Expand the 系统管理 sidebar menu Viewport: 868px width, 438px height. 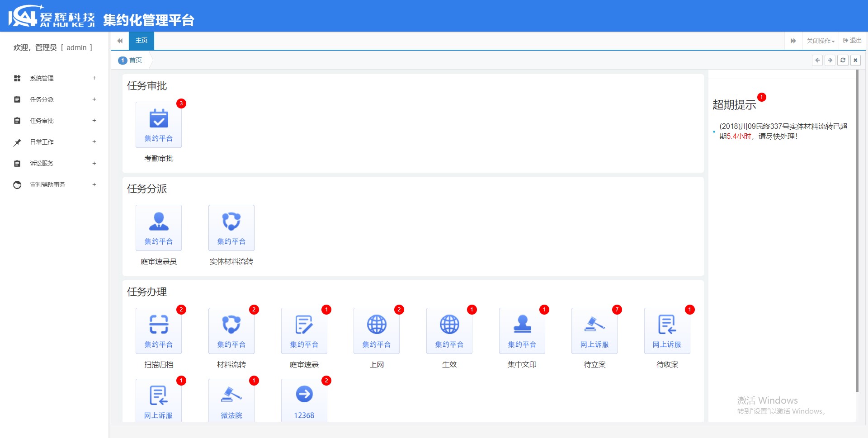point(54,78)
